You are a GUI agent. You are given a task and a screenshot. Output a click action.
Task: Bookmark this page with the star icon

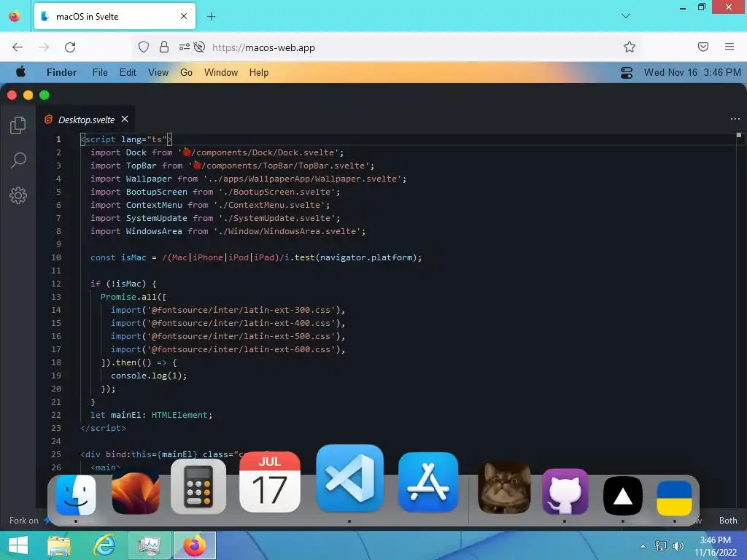630,47
